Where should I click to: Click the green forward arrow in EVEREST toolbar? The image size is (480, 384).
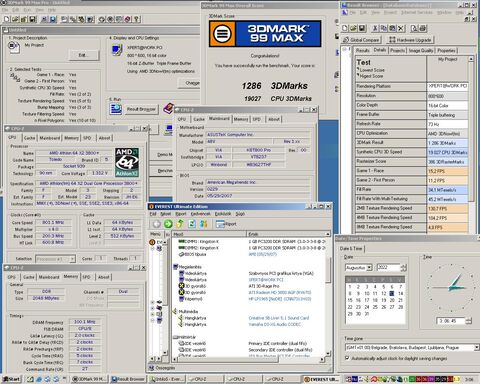(x=168, y=224)
